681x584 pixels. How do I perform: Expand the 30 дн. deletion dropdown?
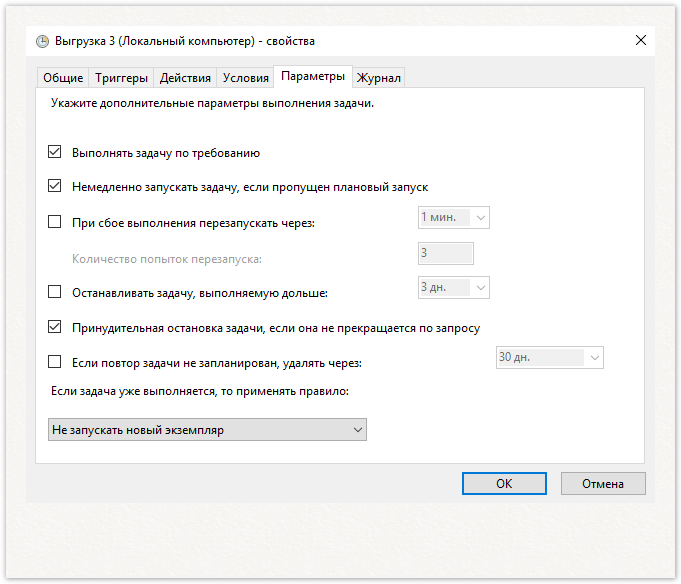click(x=550, y=357)
